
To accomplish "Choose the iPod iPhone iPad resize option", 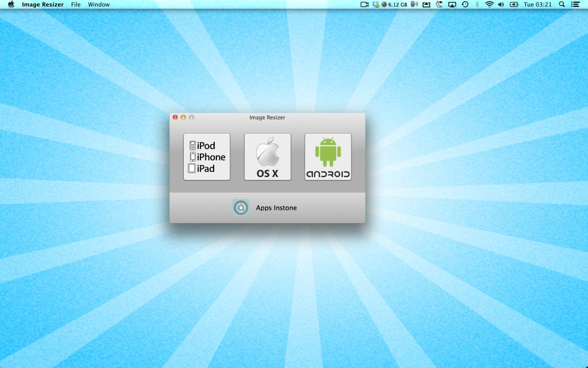I will coord(207,157).
